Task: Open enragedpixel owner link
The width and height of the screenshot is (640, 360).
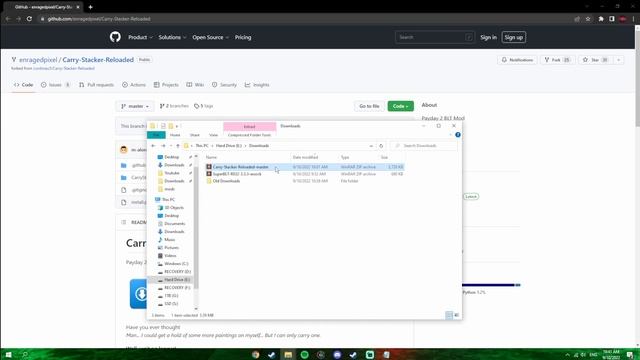Action: pyautogui.click(x=38, y=60)
